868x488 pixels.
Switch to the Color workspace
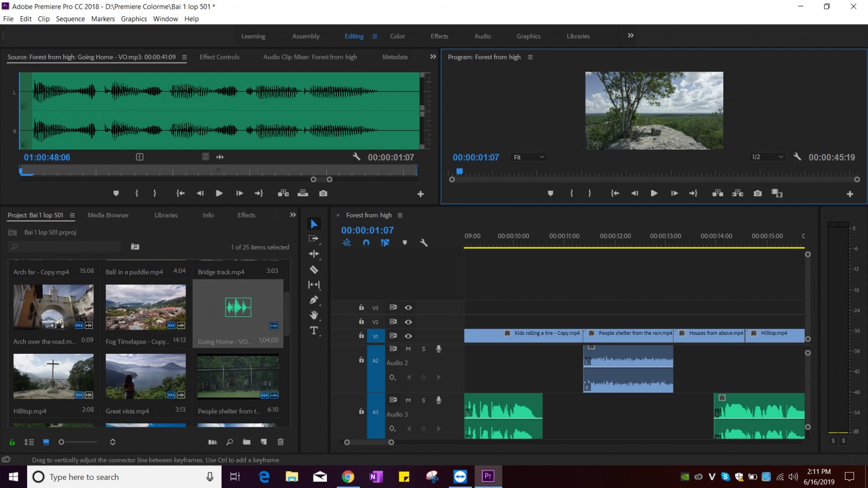398,36
